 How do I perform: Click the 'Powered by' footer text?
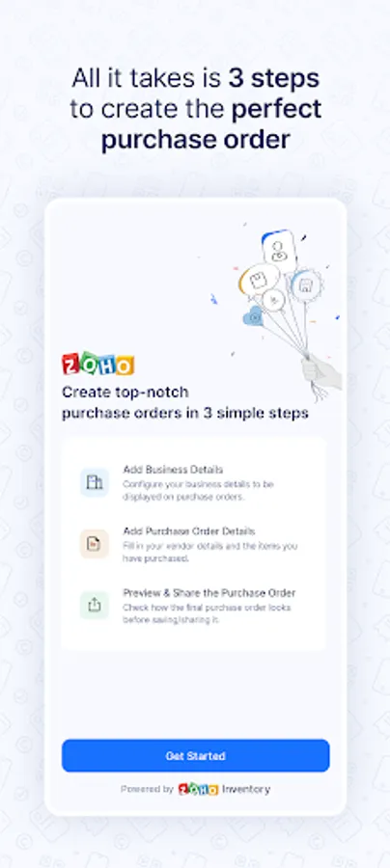point(147,789)
